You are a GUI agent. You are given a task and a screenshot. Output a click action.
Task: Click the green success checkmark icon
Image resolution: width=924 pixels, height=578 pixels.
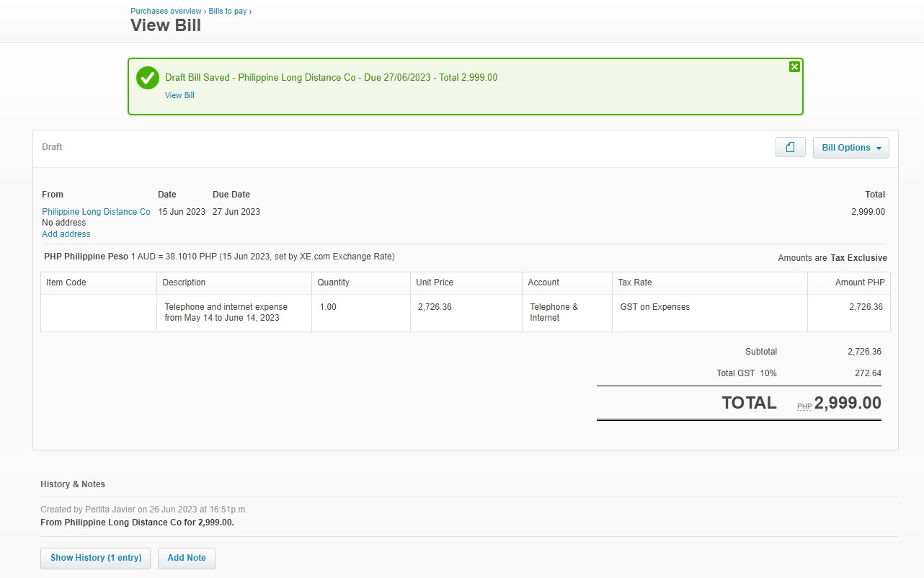point(148,78)
